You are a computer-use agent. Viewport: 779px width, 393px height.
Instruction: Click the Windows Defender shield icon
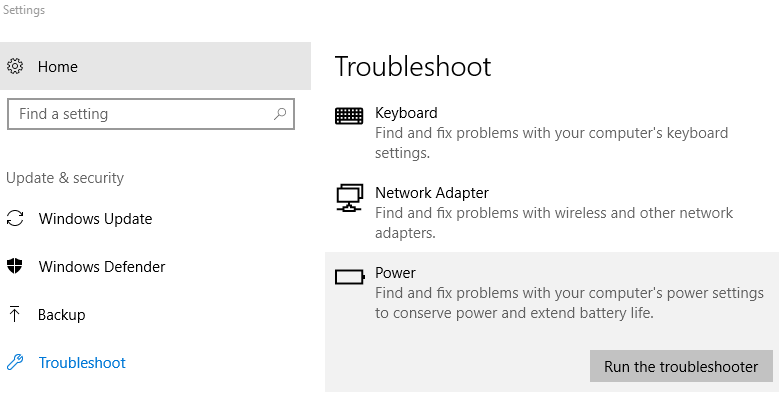[15, 266]
